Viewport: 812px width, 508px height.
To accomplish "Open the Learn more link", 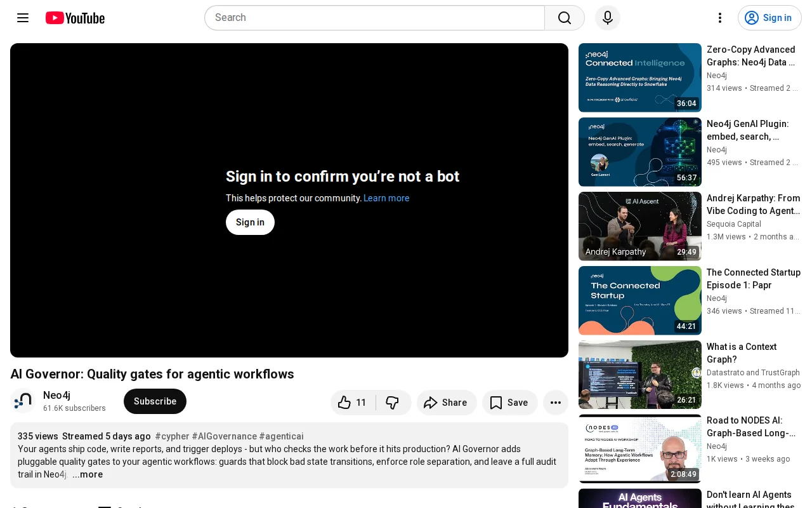I will [x=386, y=198].
